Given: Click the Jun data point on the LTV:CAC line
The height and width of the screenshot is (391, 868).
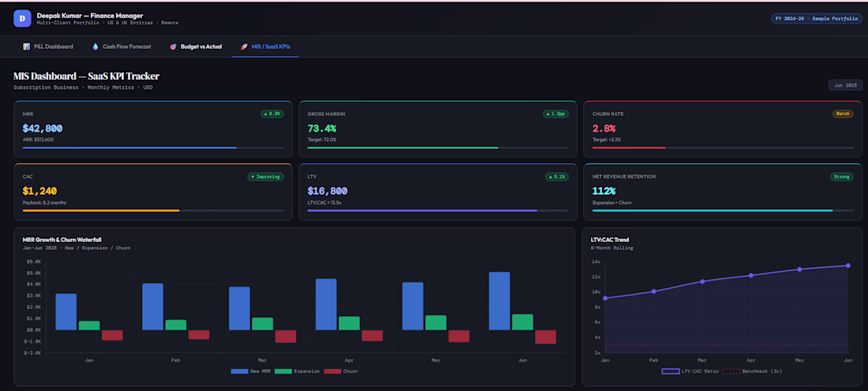Looking at the screenshot, I should point(848,266).
